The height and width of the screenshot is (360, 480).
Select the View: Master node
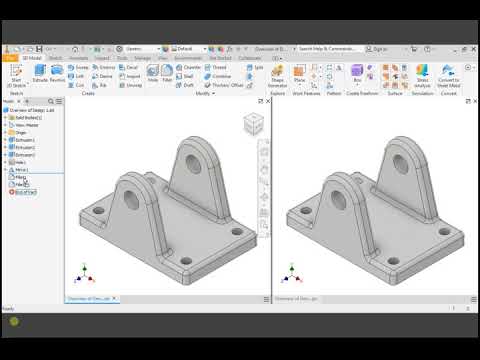coord(23,125)
